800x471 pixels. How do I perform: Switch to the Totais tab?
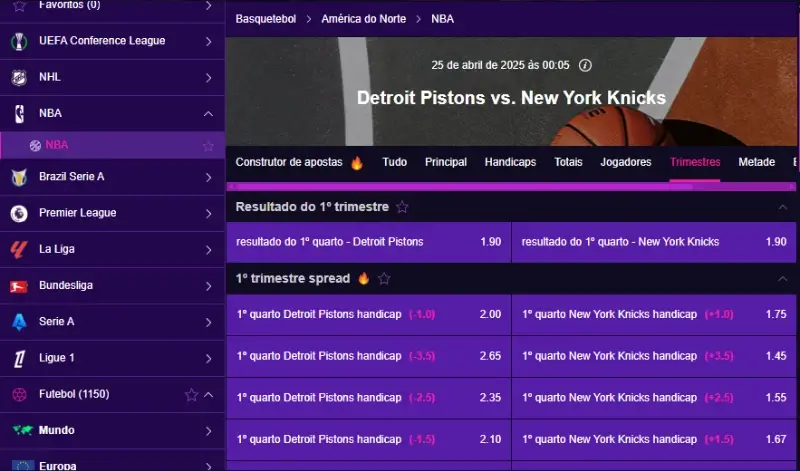[568, 162]
